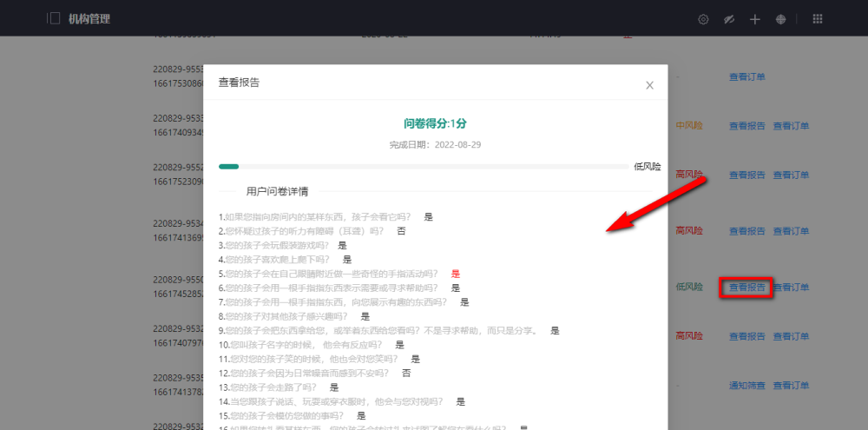This screenshot has width=868, height=430.
Task: Click the 低风险 label beside the progress bar
Action: pos(648,167)
